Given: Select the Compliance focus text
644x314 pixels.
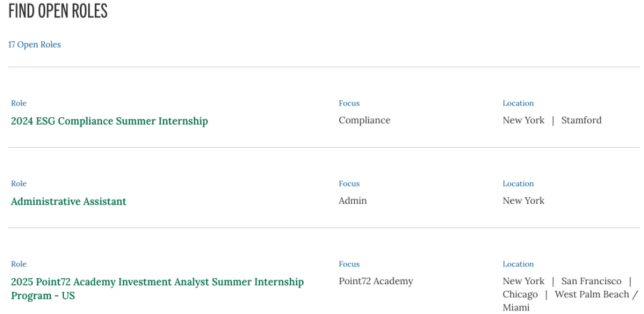Looking at the screenshot, I should pos(364,120).
